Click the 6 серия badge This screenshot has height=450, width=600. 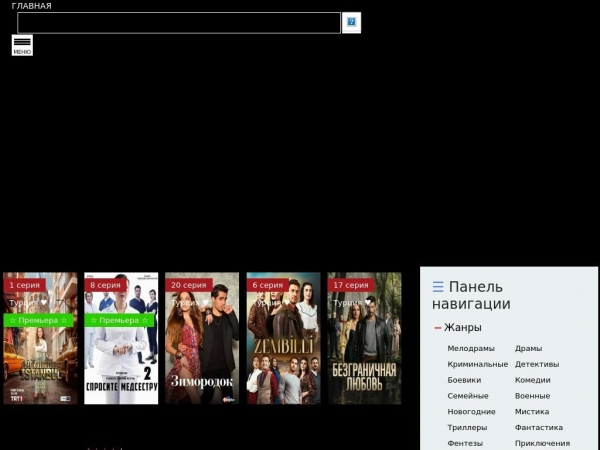pyautogui.click(x=267, y=285)
